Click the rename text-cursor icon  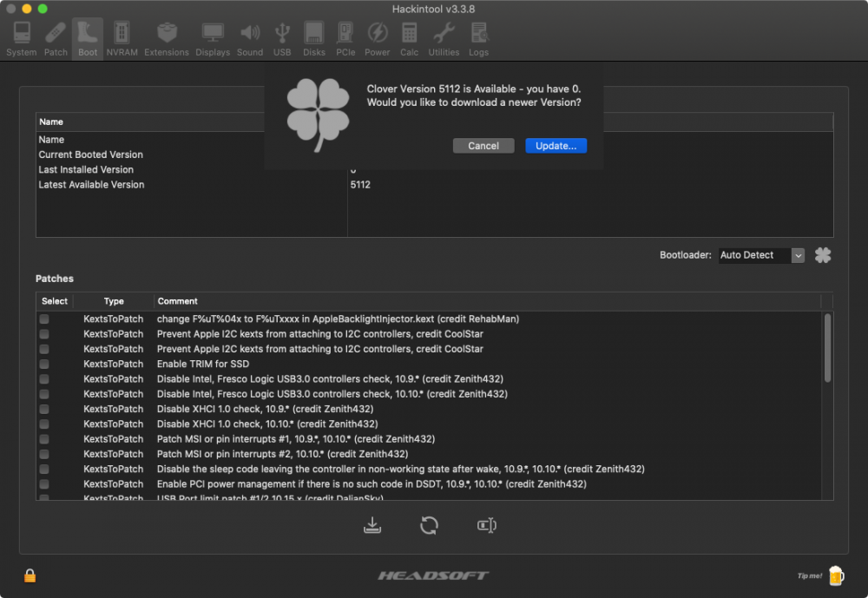487,525
